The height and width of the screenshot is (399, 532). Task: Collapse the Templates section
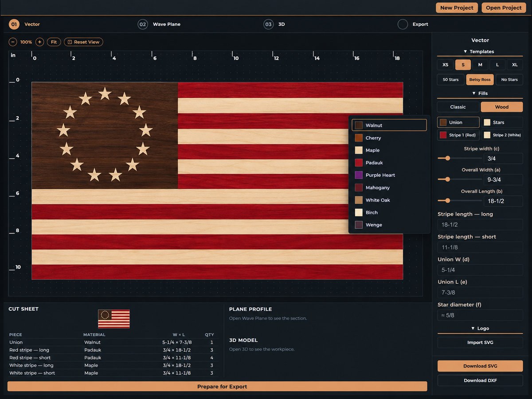[x=479, y=51]
